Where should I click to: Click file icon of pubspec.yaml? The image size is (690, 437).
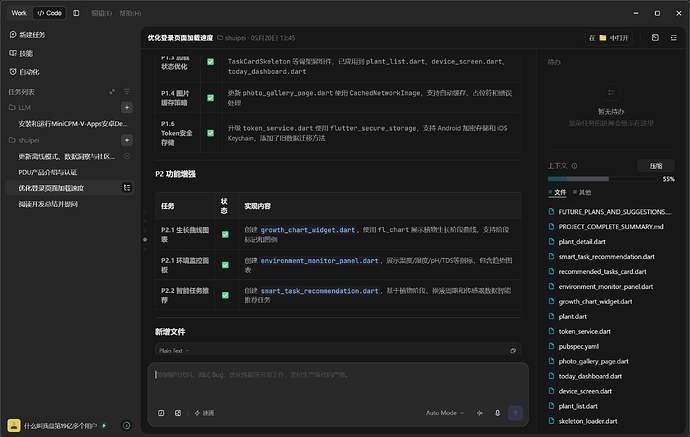pyautogui.click(x=551, y=346)
